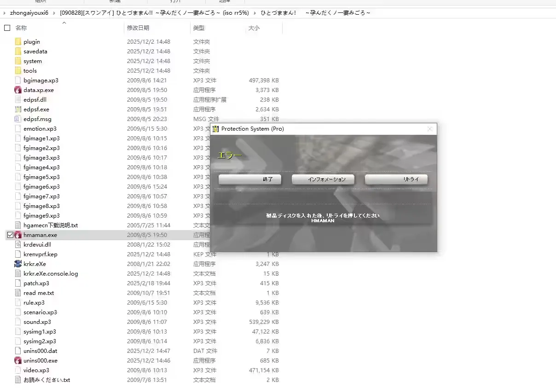Click the hgamecn下载说明.txt file icon
The width and height of the screenshot is (556, 392).
18,225
